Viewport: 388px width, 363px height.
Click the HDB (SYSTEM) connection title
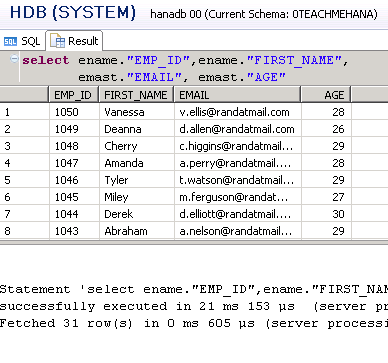coord(73,13)
